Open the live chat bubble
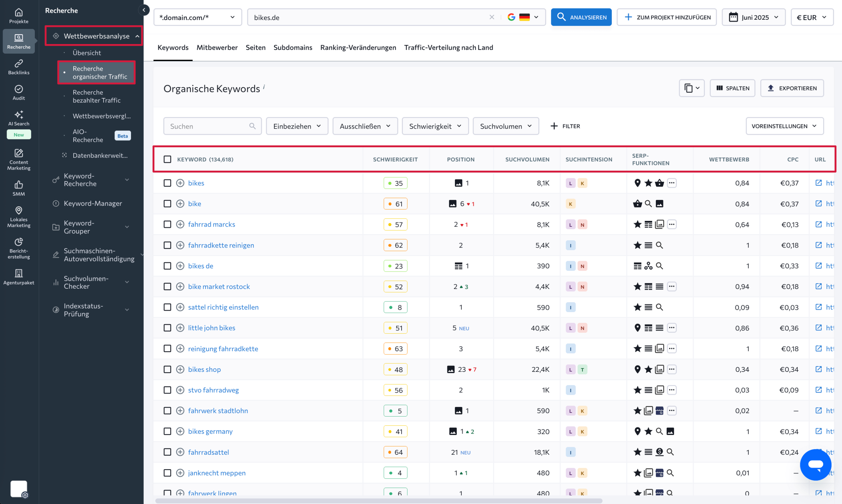842x504 pixels. [815, 465]
